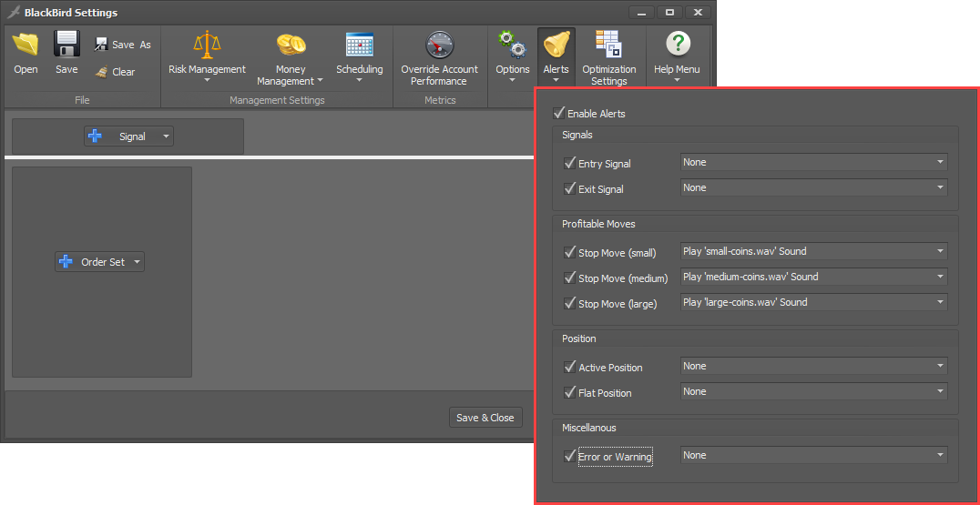Toggle Error or Warning checkbox
Viewport: 980px width, 505px height.
click(569, 456)
